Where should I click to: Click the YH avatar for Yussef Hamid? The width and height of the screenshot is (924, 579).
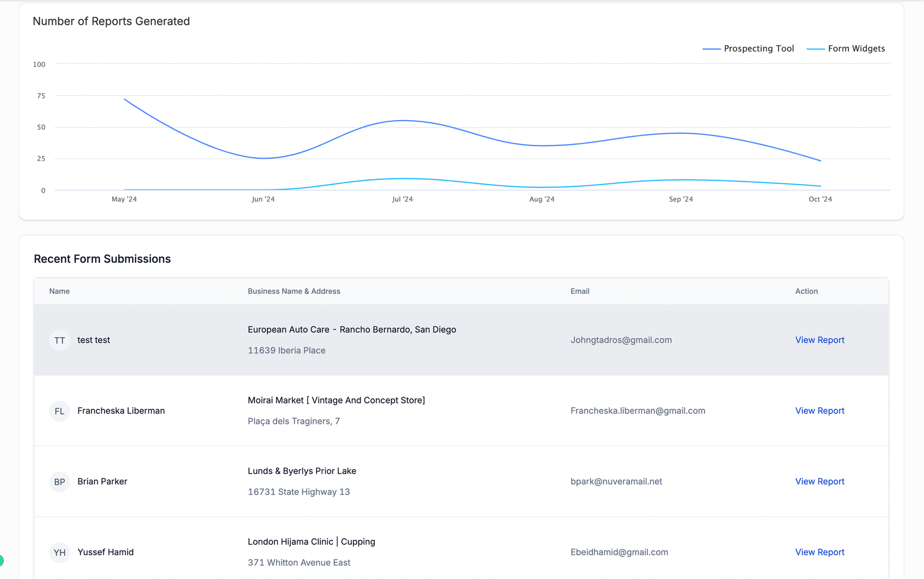point(59,552)
